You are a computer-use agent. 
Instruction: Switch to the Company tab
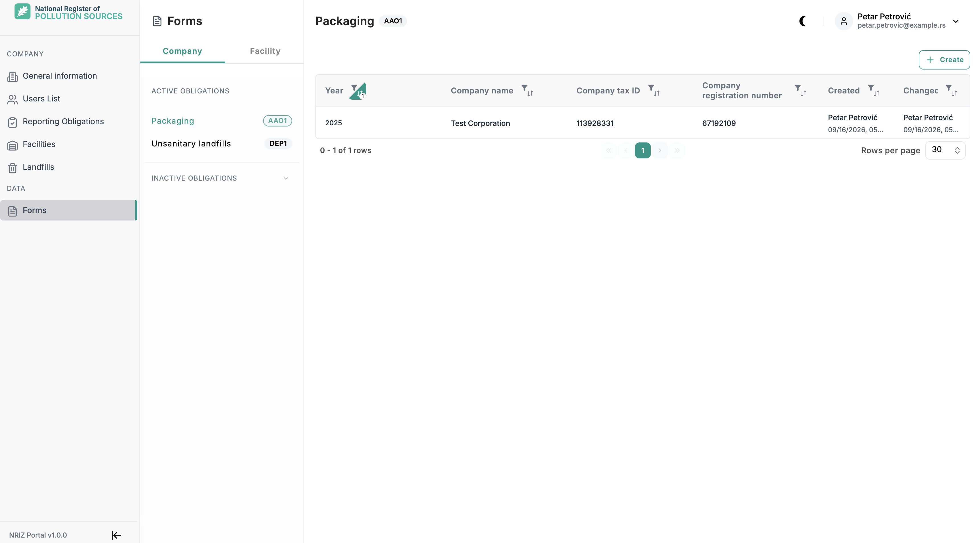182,51
